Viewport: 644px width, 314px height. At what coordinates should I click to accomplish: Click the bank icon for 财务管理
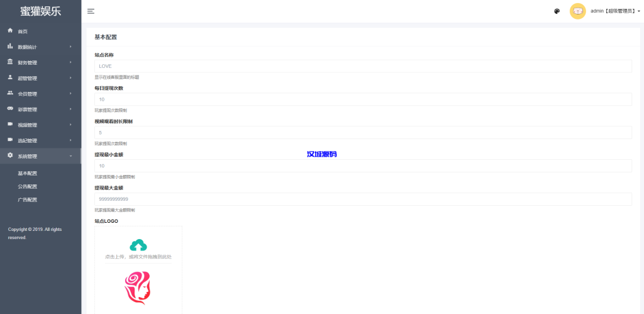10,62
